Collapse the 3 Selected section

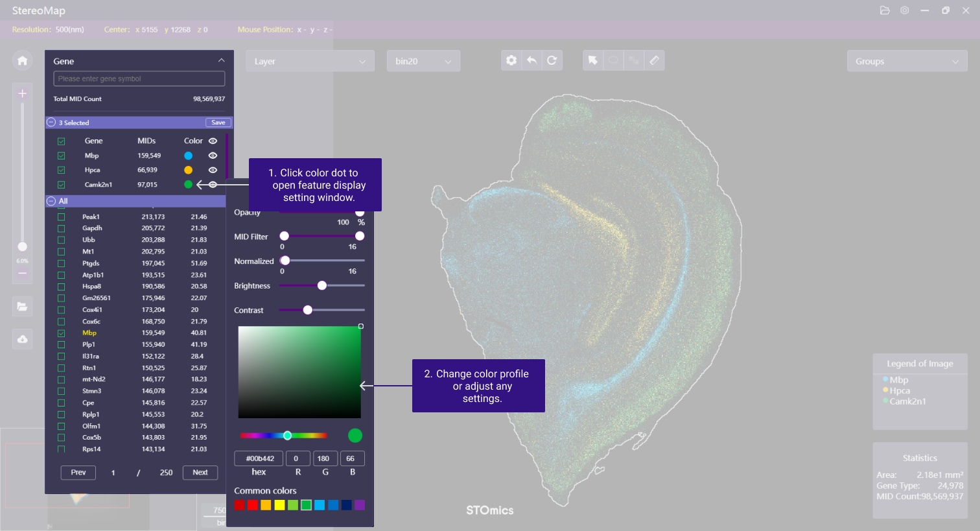pyautogui.click(x=52, y=123)
